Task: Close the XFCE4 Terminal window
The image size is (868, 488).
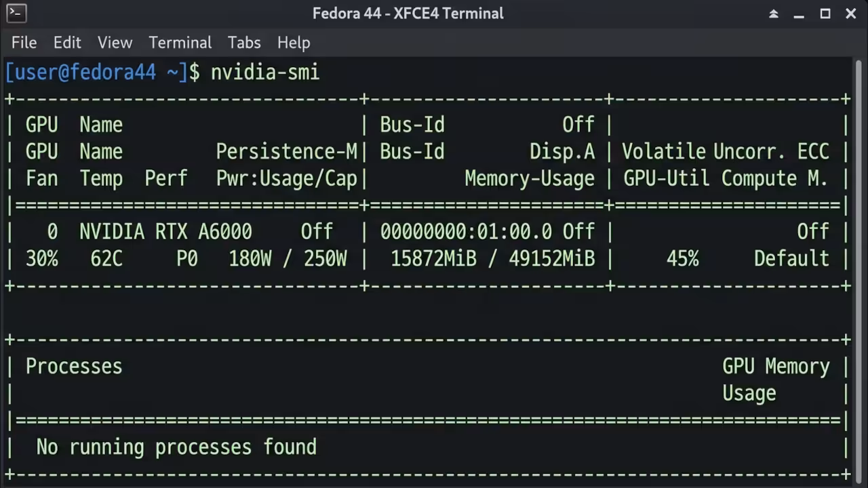Action: coord(851,14)
